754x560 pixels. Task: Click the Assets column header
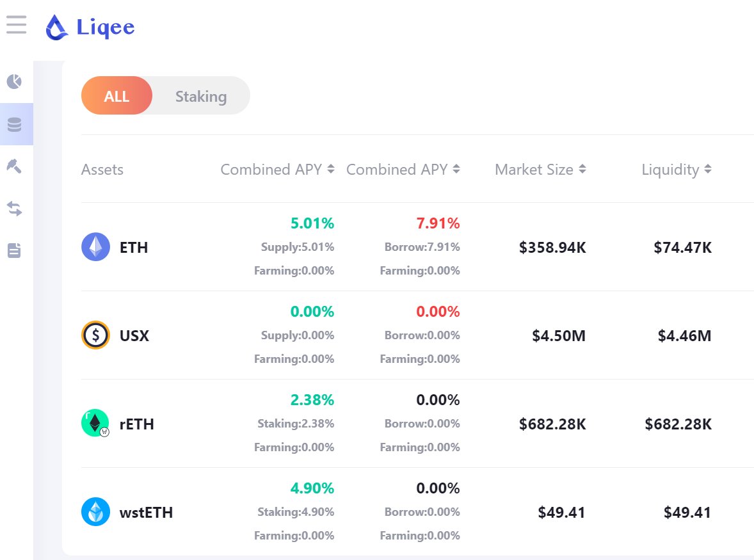102,170
